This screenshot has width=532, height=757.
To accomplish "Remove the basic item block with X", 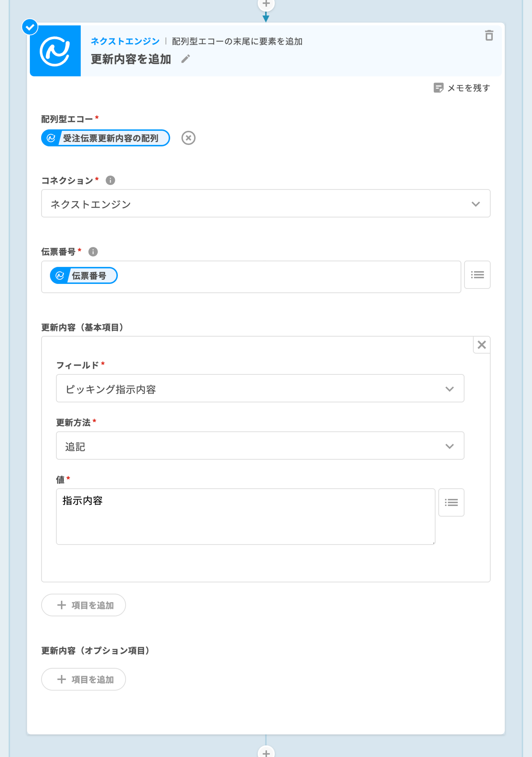I will [x=481, y=345].
